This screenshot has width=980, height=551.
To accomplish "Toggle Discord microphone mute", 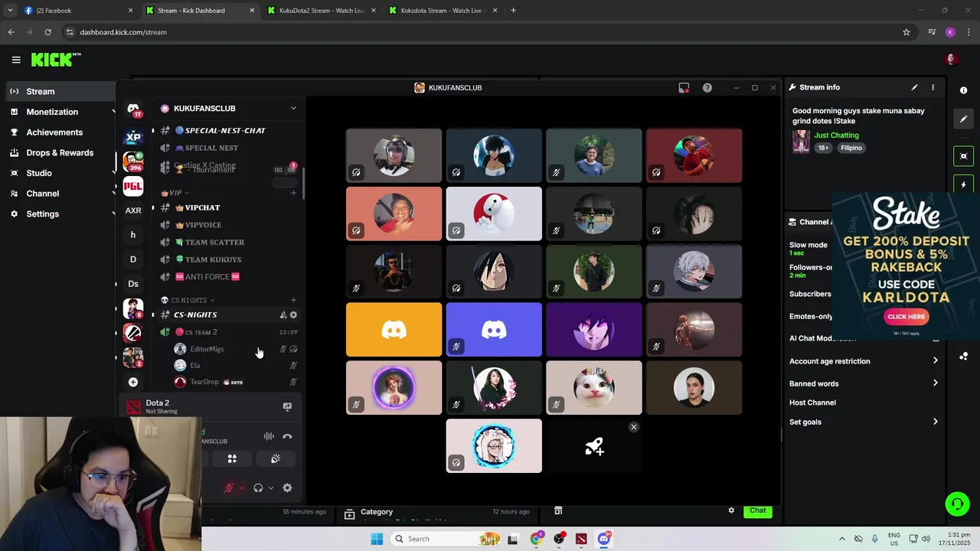I will 229,487.
